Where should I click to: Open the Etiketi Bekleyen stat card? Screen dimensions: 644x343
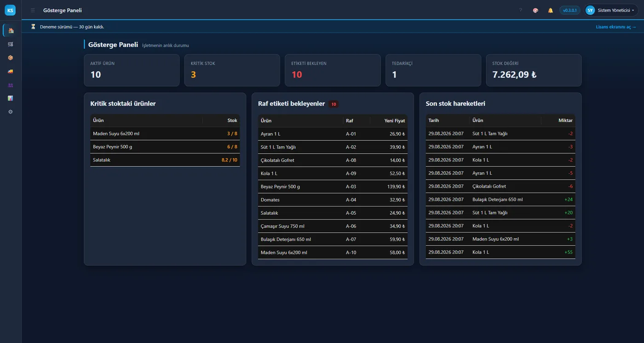pyautogui.click(x=333, y=70)
